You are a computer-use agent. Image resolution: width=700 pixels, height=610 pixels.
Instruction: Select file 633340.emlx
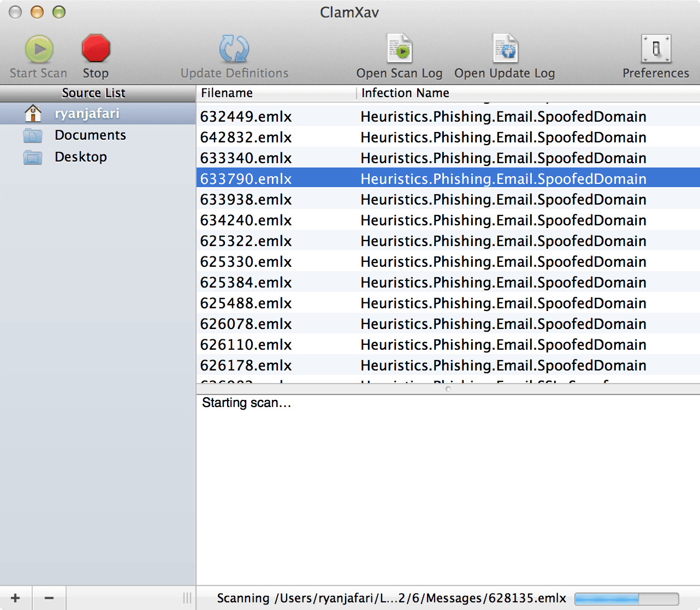pyautogui.click(x=246, y=158)
